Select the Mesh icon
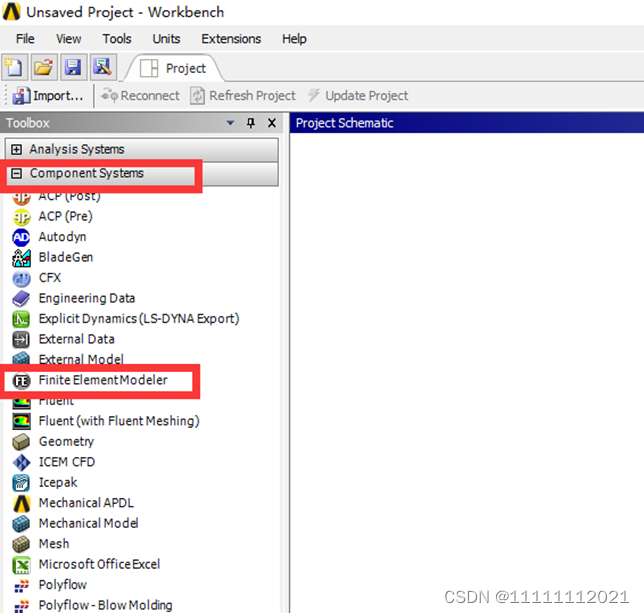Image resolution: width=644 pixels, height=613 pixels. [21, 544]
